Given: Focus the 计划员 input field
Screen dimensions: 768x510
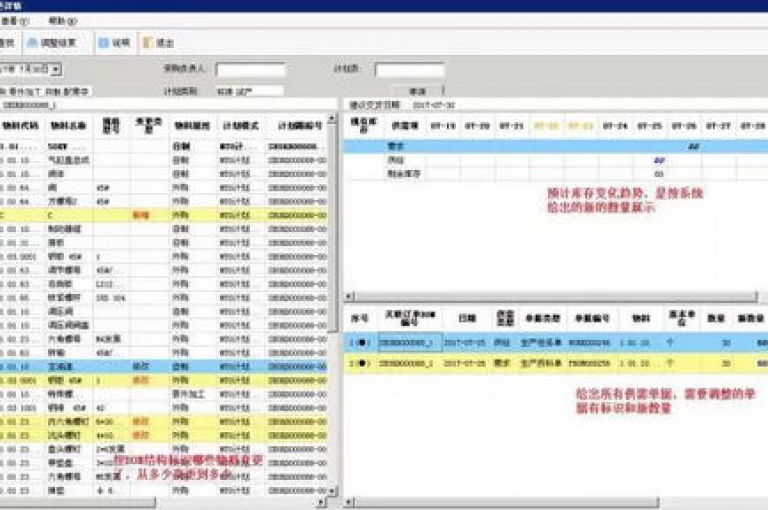Looking at the screenshot, I should coord(409,69).
